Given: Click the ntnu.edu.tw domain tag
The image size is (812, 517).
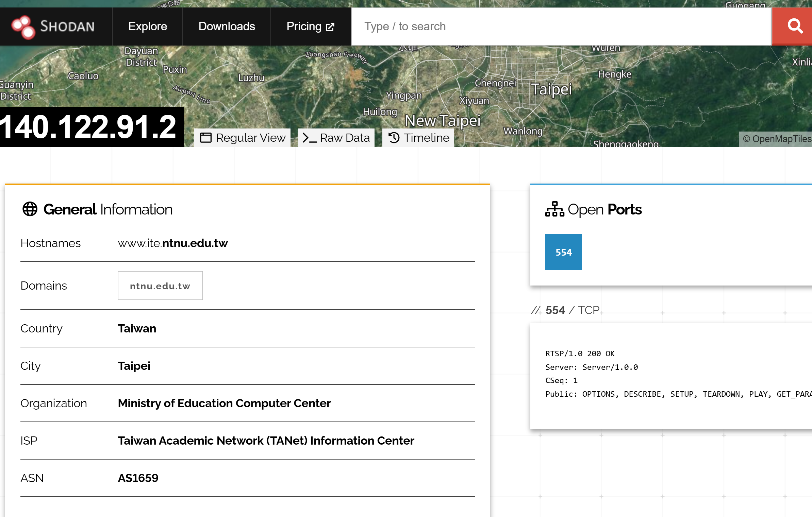Looking at the screenshot, I should tap(160, 286).
